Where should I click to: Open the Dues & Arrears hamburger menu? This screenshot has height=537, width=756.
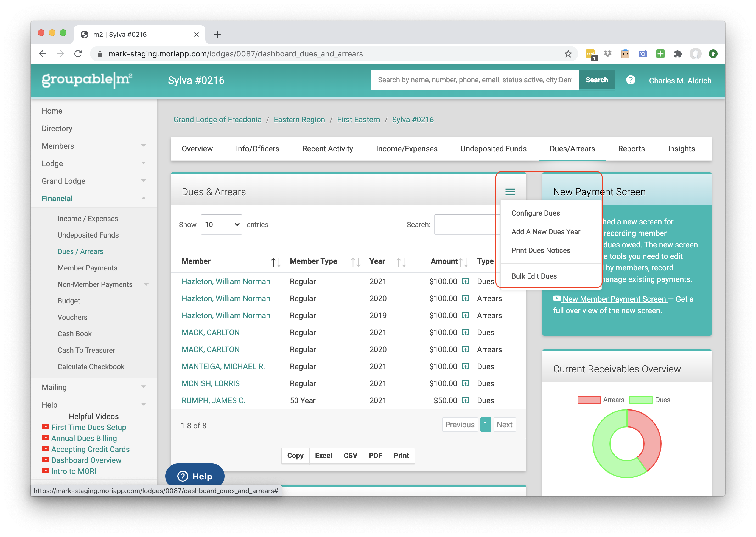510,192
